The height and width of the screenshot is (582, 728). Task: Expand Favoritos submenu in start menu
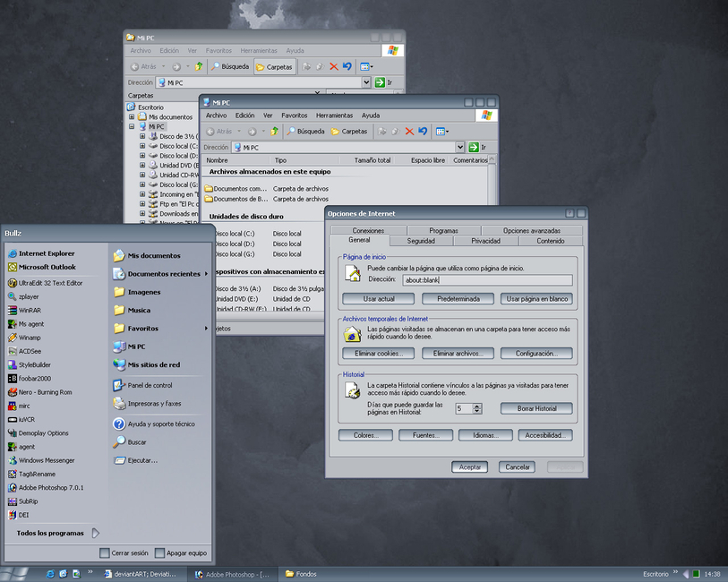160,328
